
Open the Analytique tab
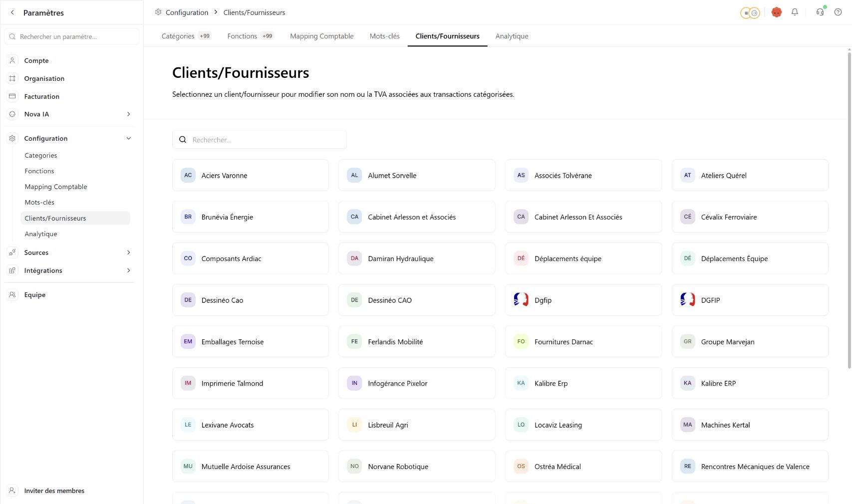tap(512, 36)
